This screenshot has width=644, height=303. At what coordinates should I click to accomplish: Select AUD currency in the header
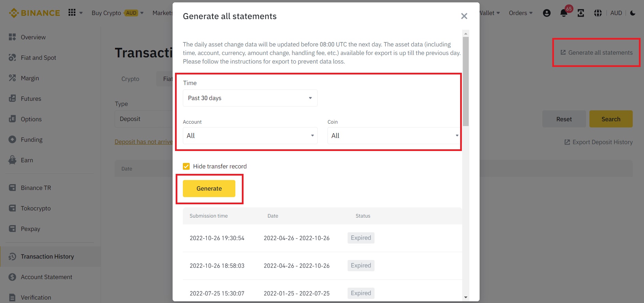[616, 13]
